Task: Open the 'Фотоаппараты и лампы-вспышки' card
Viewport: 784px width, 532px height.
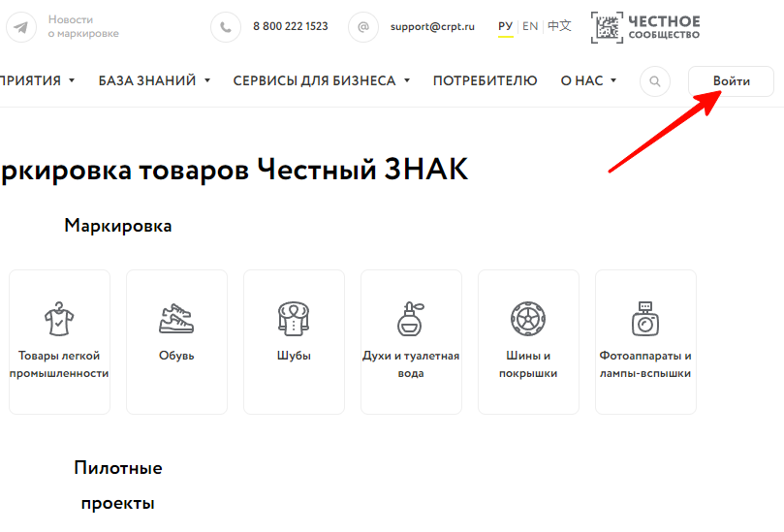Action: click(x=645, y=342)
